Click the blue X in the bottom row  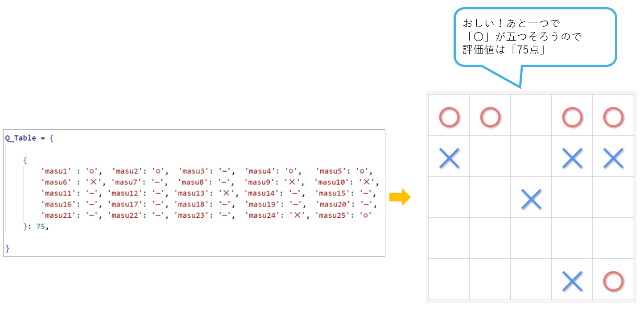click(572, 281)
